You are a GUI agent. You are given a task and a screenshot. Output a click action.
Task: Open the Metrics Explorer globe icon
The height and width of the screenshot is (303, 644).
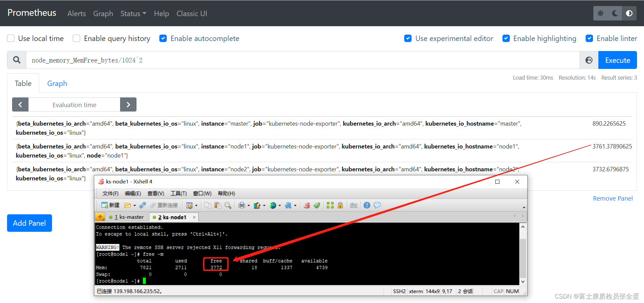point(589,60)
